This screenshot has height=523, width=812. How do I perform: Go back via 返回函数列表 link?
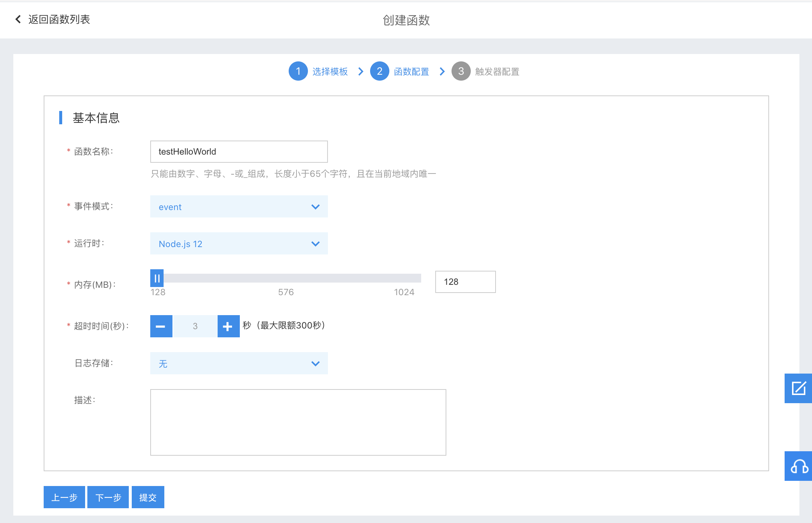59,19
